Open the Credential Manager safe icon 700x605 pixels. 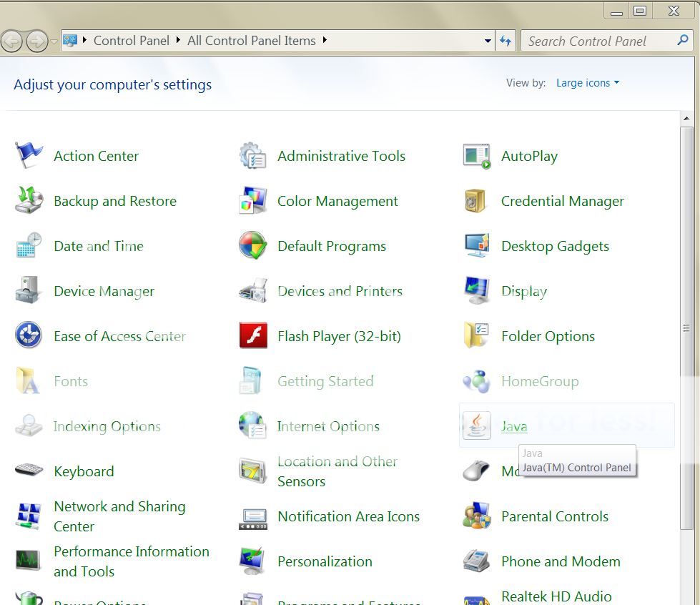click(x=475, y=200)
